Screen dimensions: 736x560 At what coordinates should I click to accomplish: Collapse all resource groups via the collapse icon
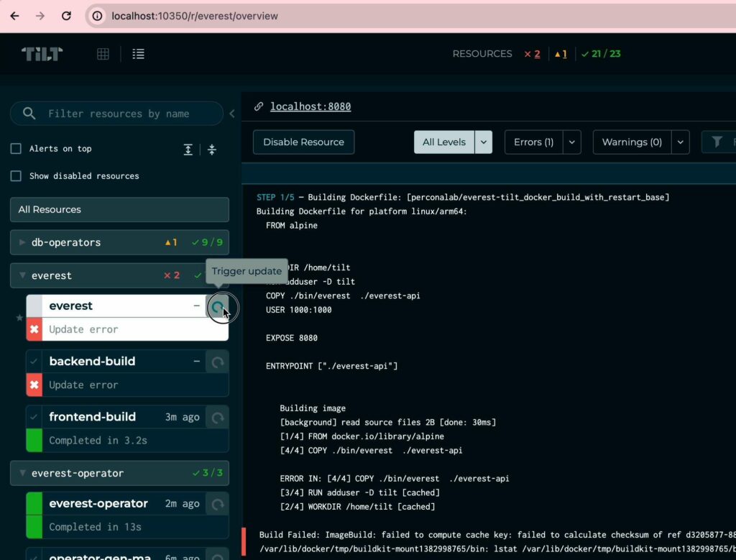[x=211, y=149]
